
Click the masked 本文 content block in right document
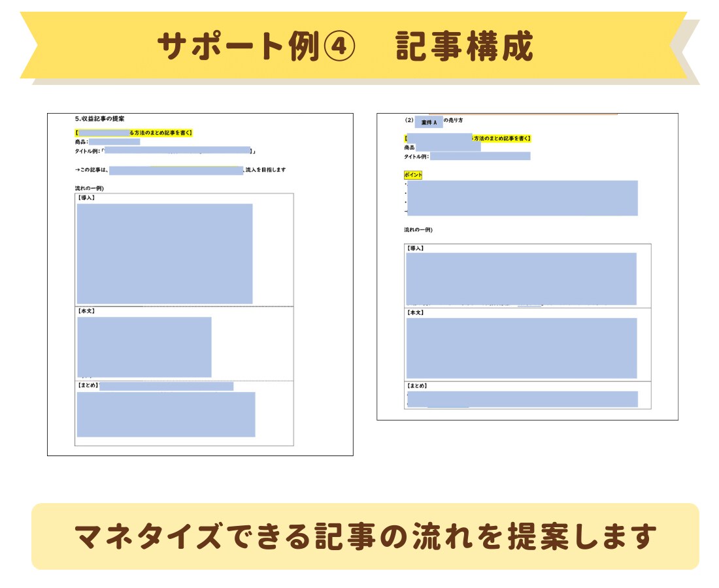pos(522,348)
